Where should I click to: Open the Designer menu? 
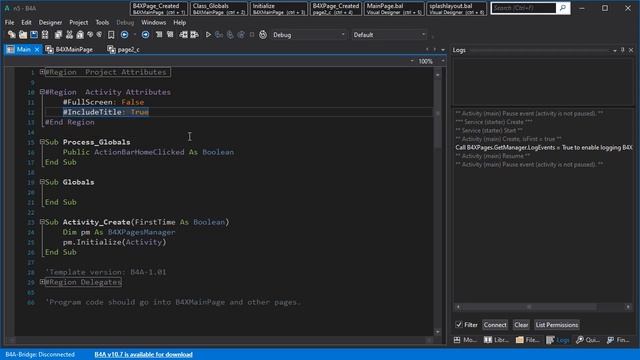50,22
